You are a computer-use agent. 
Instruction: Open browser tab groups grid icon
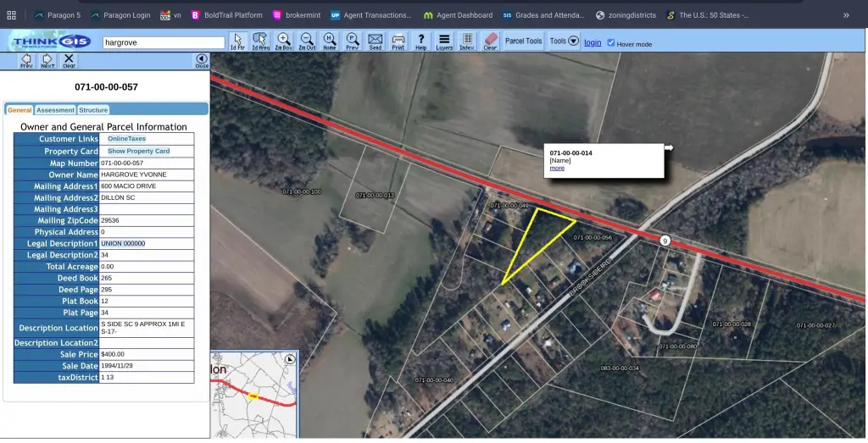click(x=11, y=15)
